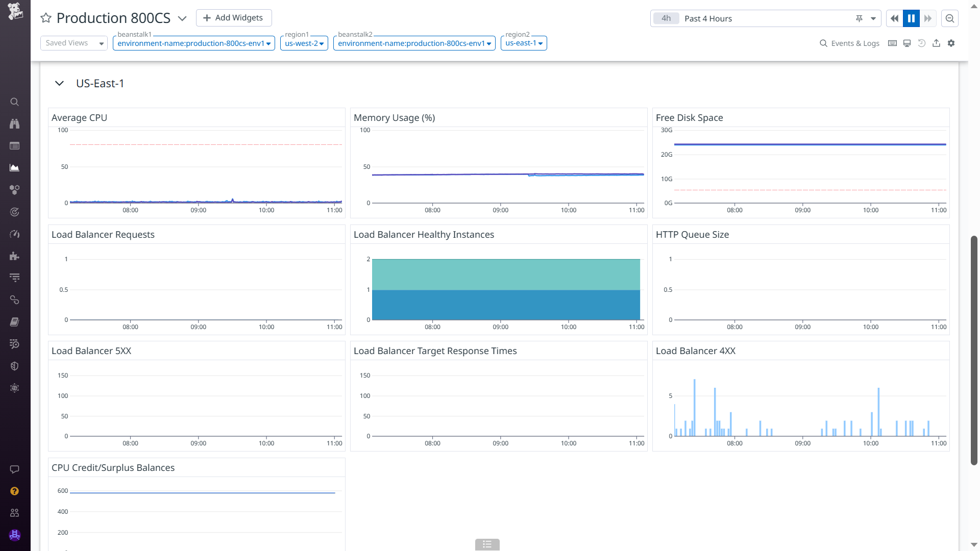
Task: Open the search icon in left sidebar
Action: (x=14, y=102)
